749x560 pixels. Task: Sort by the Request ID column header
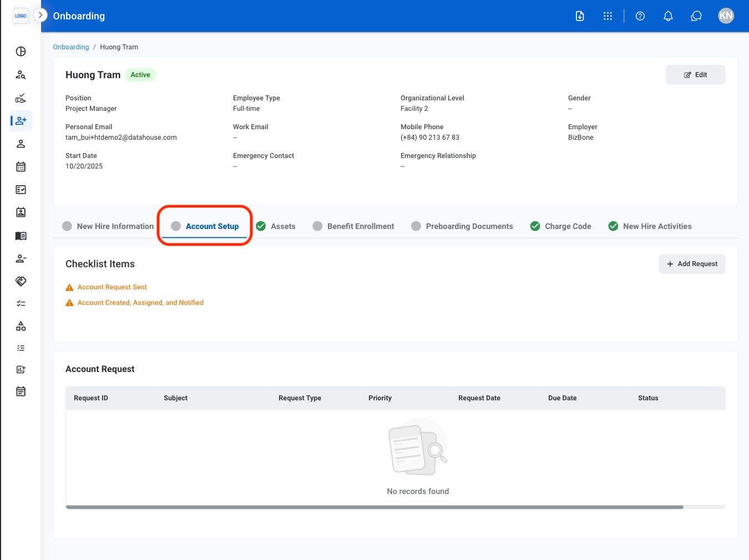91,398
